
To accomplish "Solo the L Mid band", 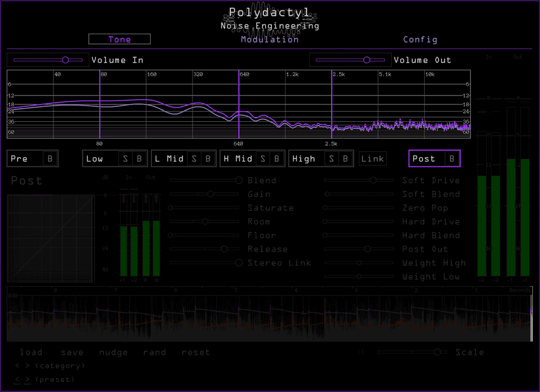I will click(194, 159).
